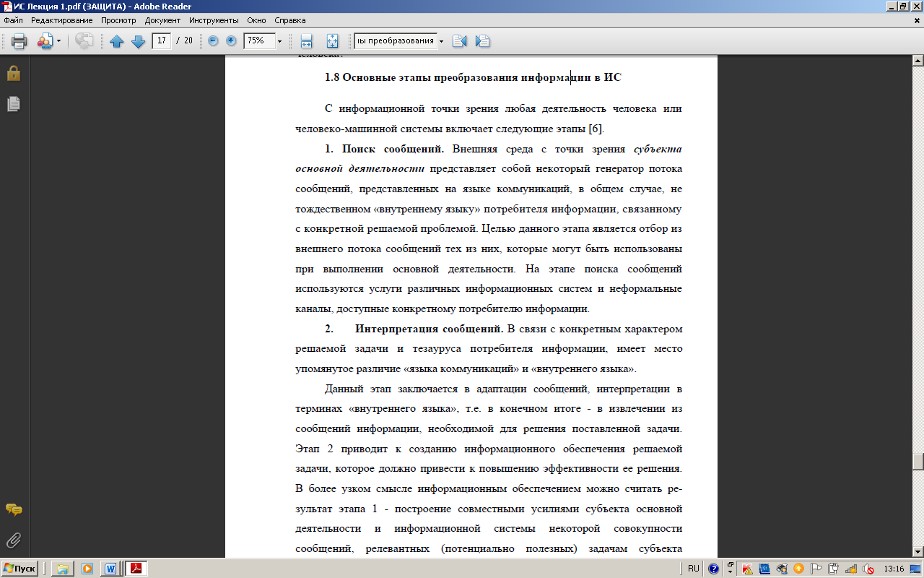
Task: Zoom in with the plus button
Action: [231, 40]
